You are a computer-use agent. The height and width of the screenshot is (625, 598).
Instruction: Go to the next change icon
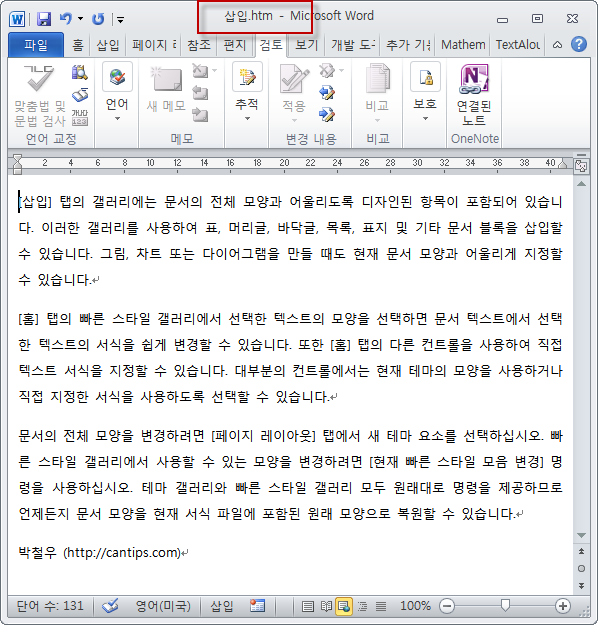coord(327,115)
